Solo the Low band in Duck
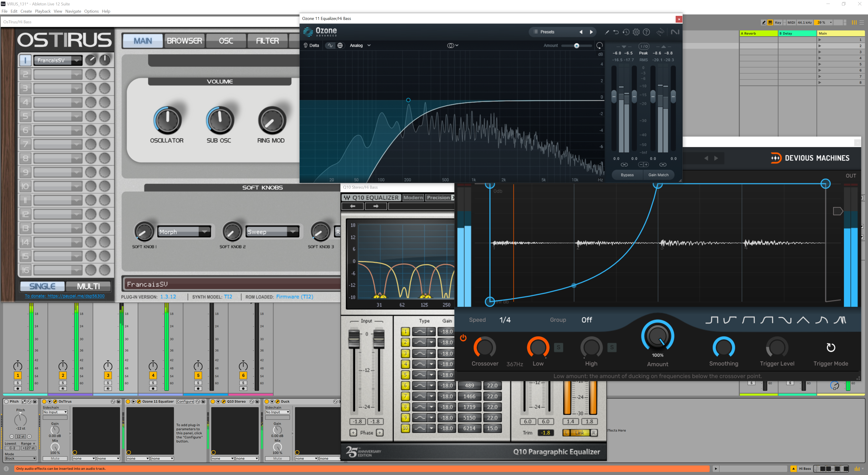The height and width of the screenshot is (475, 868). [x=558, y=347]
